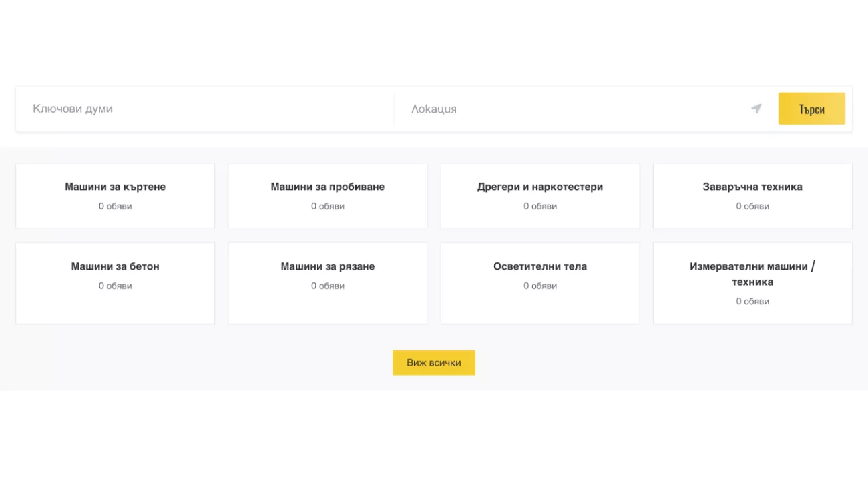Click the Виж всички button

(433, 363)
